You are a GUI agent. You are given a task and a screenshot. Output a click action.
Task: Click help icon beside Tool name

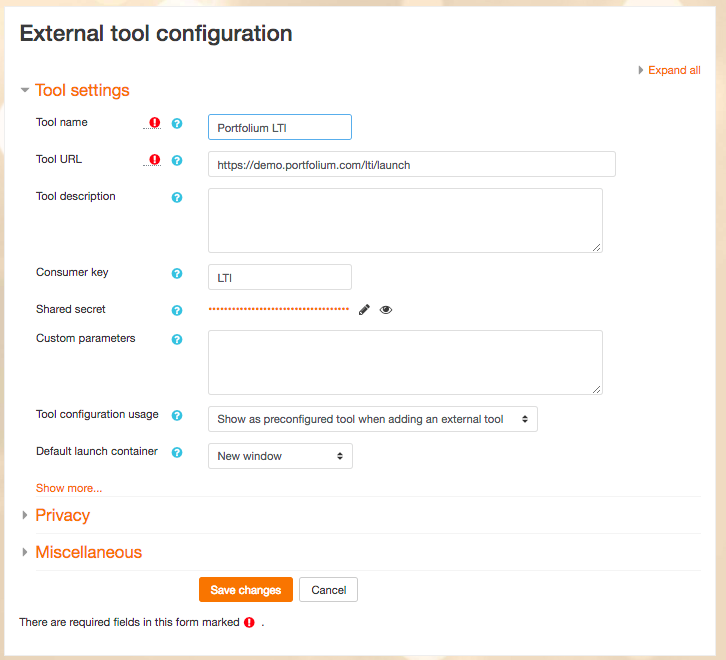pyautogui.click(x=177, y=123)
